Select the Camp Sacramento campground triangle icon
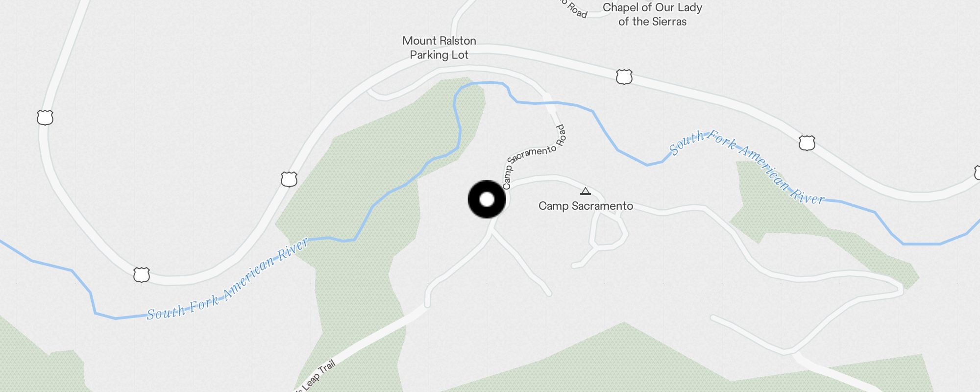The height and width of the screenshot is (392, 980). (586, 191)
